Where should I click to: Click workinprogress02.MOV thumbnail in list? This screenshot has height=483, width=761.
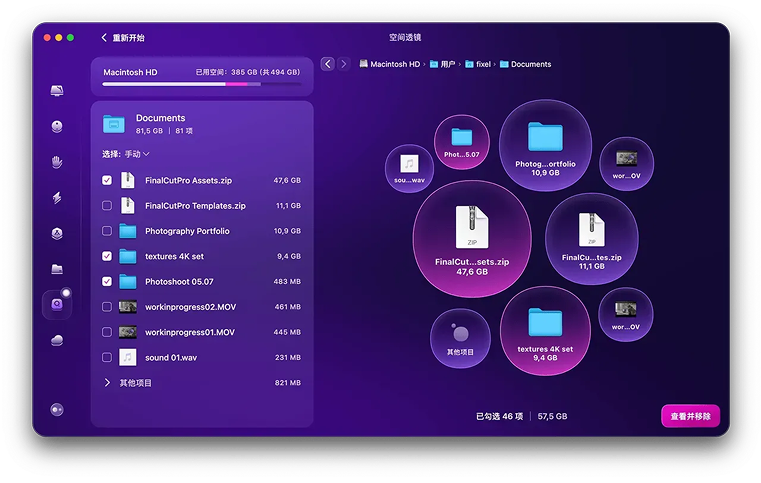[128, 307]
